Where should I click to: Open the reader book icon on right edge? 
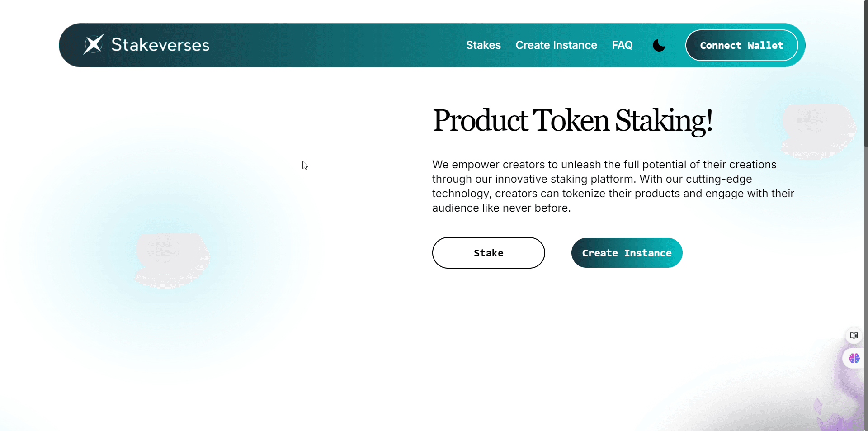click(854, 336)
